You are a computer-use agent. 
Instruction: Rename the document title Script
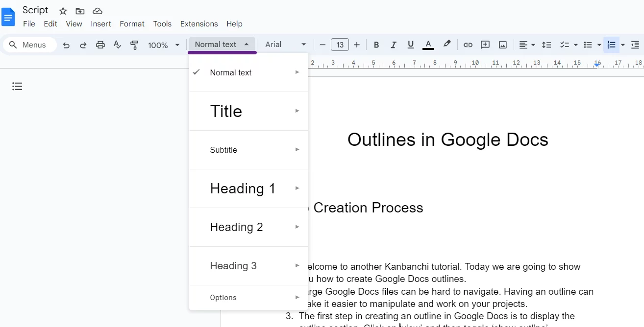click(35, 10)
